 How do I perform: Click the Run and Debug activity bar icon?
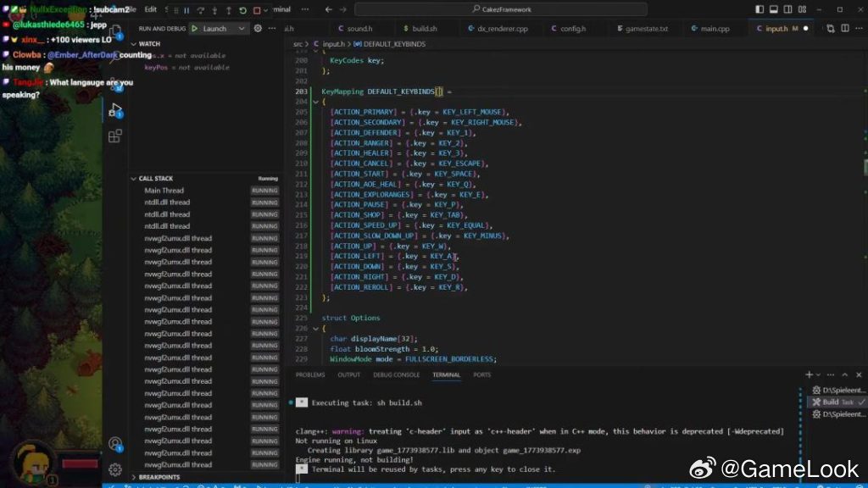pyautogui.click(x=115, y=109)
